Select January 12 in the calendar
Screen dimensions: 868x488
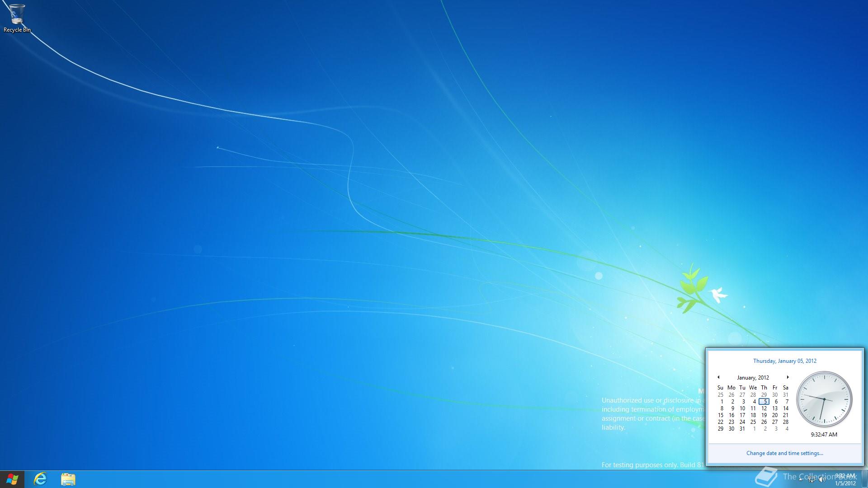tap(764, 408)
